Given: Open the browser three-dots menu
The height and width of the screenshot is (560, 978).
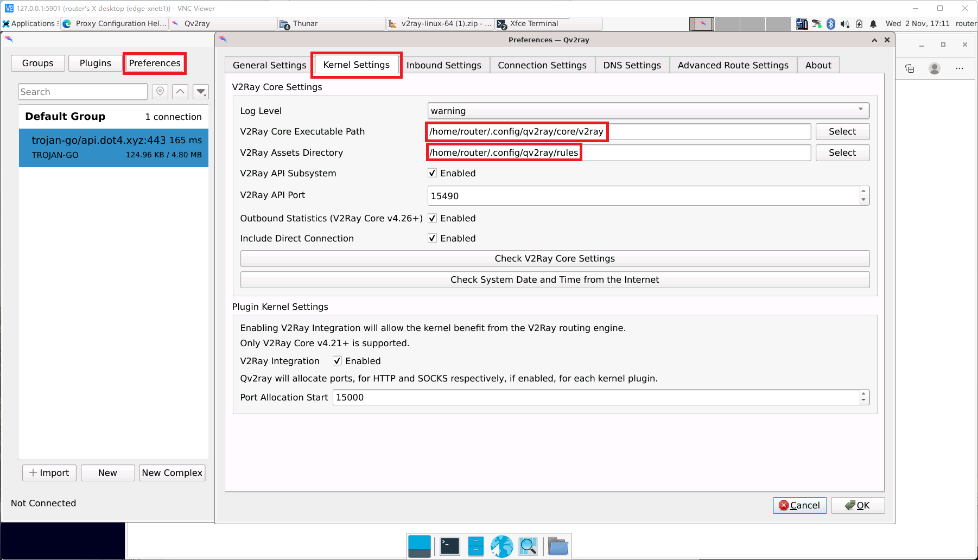Looking at the screenshot, I should 960,68.
